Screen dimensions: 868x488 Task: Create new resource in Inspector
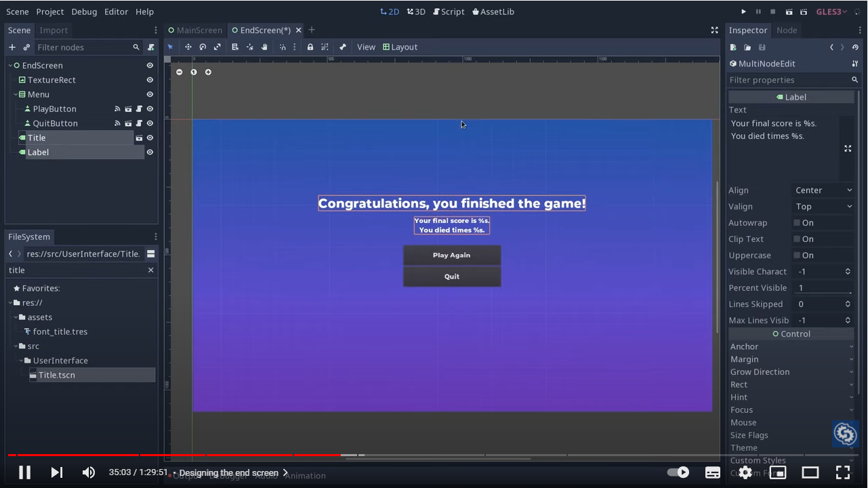point(733,47)
